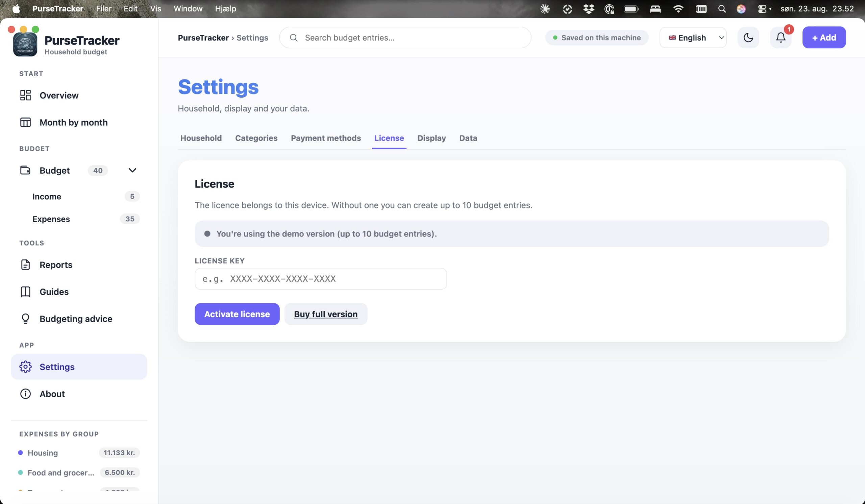Click the Activate license button

(237, 314)
